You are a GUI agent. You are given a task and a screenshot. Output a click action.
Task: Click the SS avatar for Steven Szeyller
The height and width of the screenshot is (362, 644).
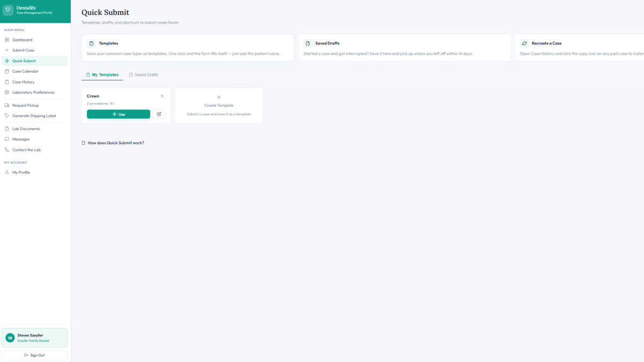10,338
